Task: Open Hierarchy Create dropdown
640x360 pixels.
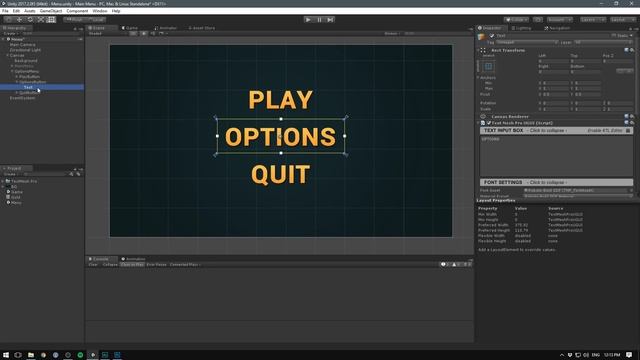Action: click(x=10, y=33)
